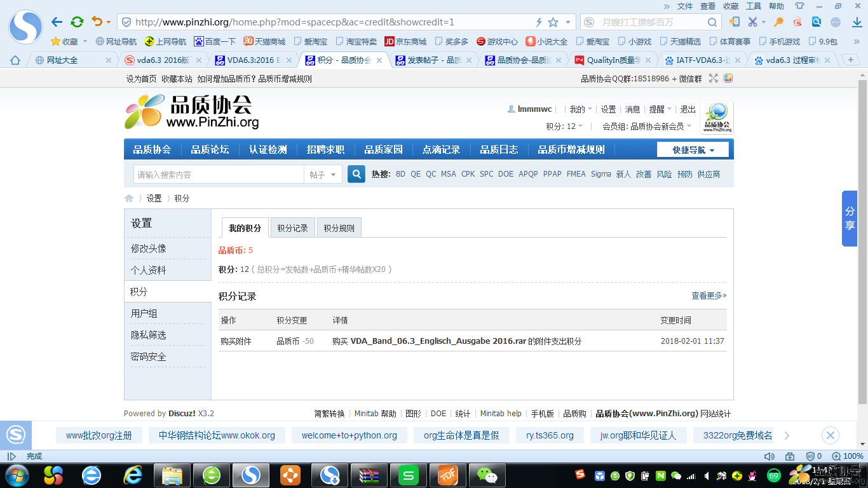Select the 我的积分 tab
Viewport: 868px width, 488px height.
coord(245,228)
